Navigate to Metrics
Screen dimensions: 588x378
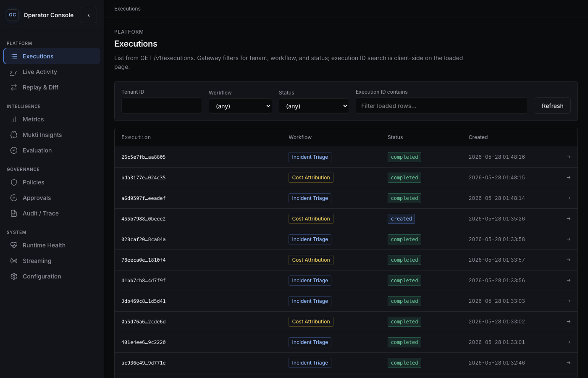click(52, 119)
